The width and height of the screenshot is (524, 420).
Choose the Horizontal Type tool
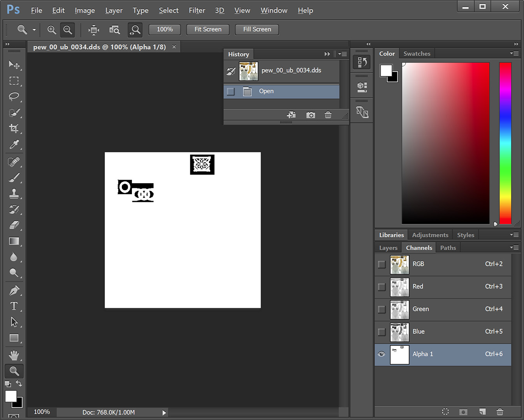click(x=14, y=306)
